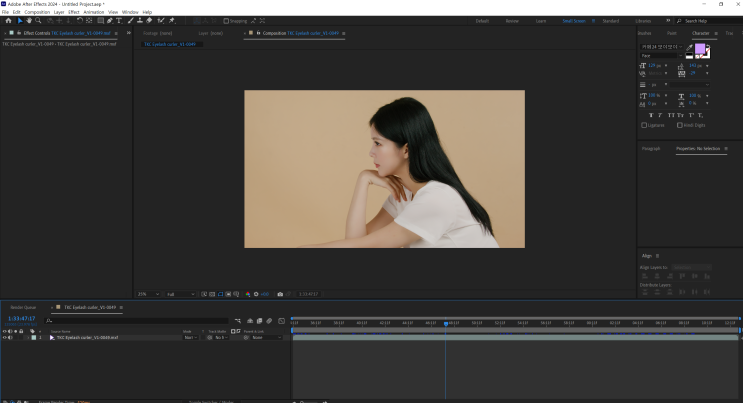Select the Pen tool
The height and width of the screenshot is (403, 743).
click(x=110, y=20)
